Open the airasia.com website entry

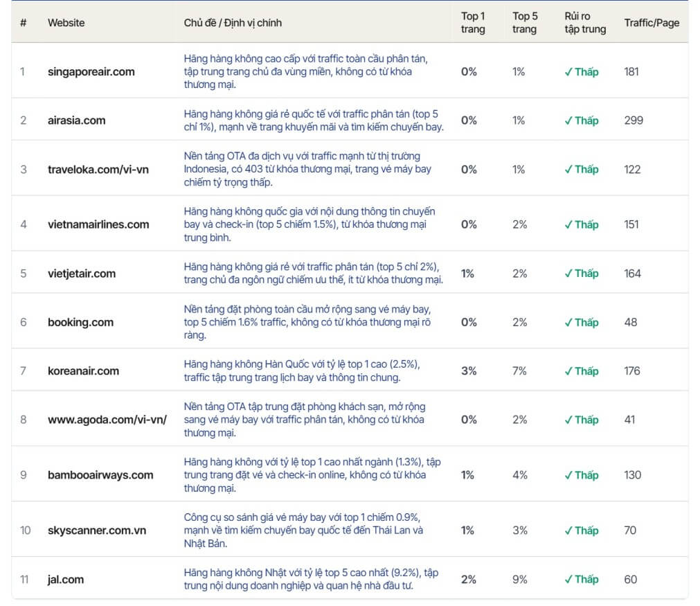coord(76,120)
